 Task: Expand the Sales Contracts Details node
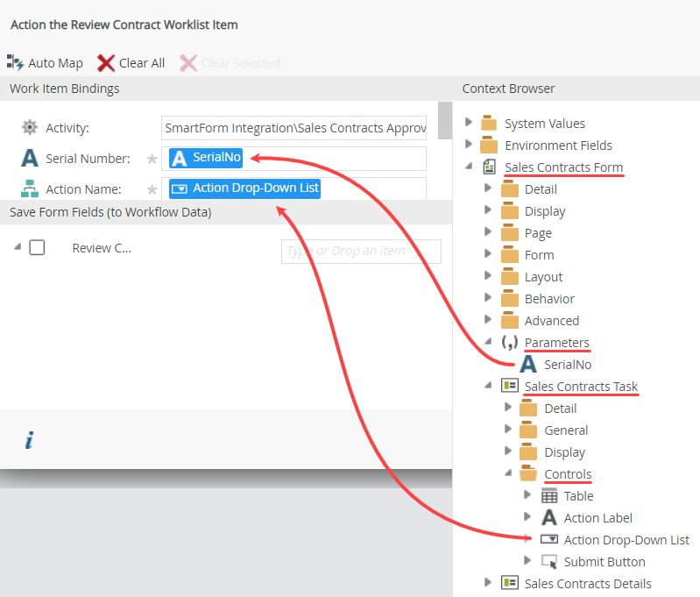488,582
